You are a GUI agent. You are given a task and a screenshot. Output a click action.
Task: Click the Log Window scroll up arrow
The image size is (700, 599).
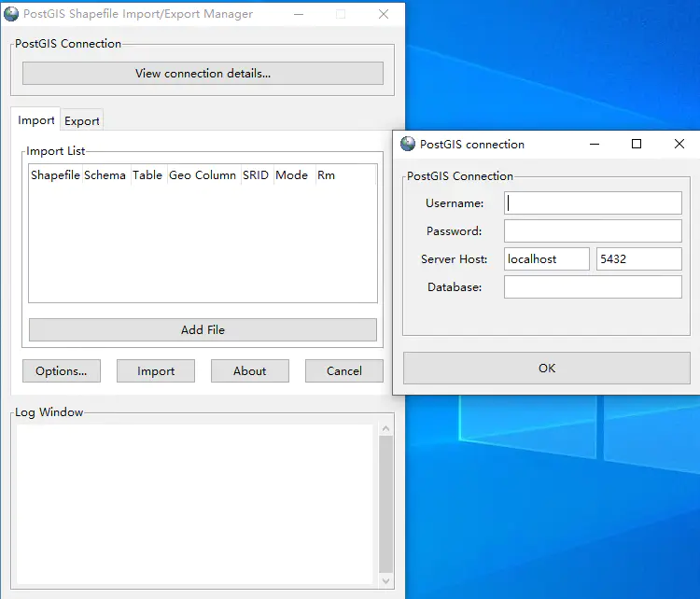pos(385,429)
